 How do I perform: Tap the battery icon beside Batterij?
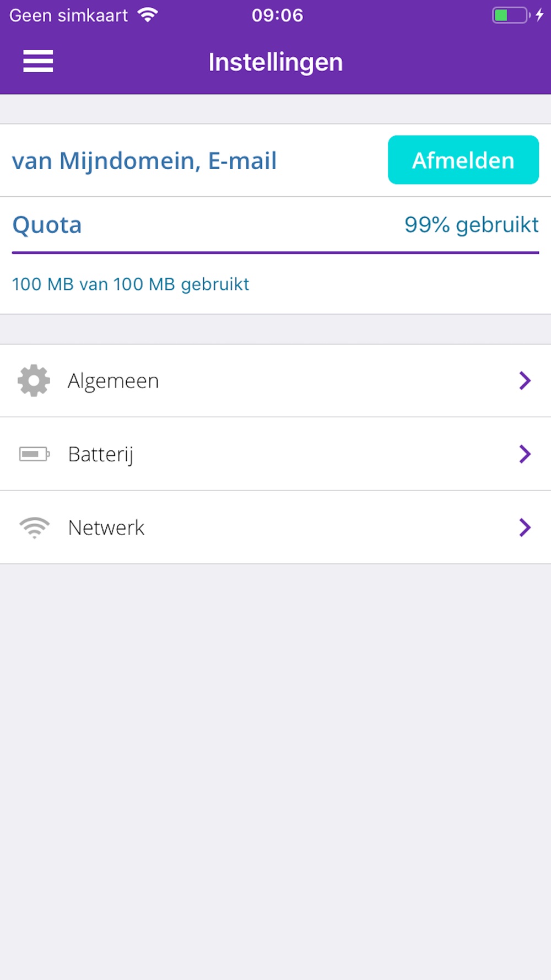[x=34, y=454]
